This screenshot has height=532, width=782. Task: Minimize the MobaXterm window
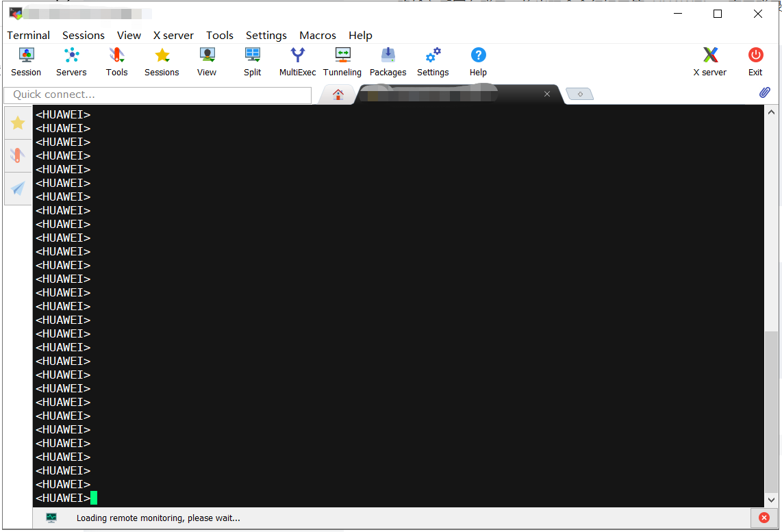[678, 14]
